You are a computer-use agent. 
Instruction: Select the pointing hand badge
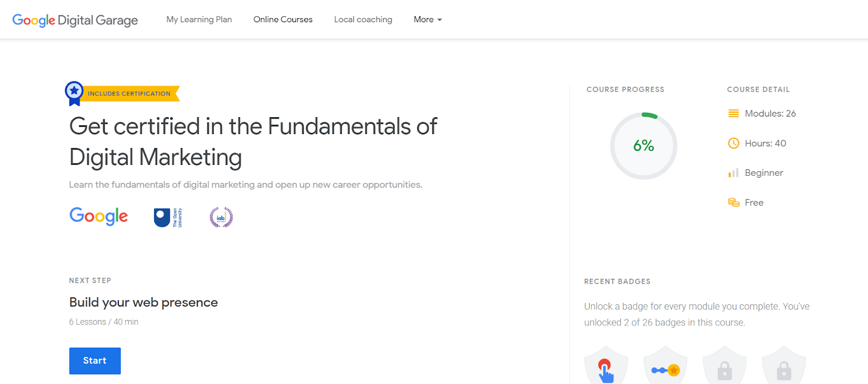(x=606, y=365)
